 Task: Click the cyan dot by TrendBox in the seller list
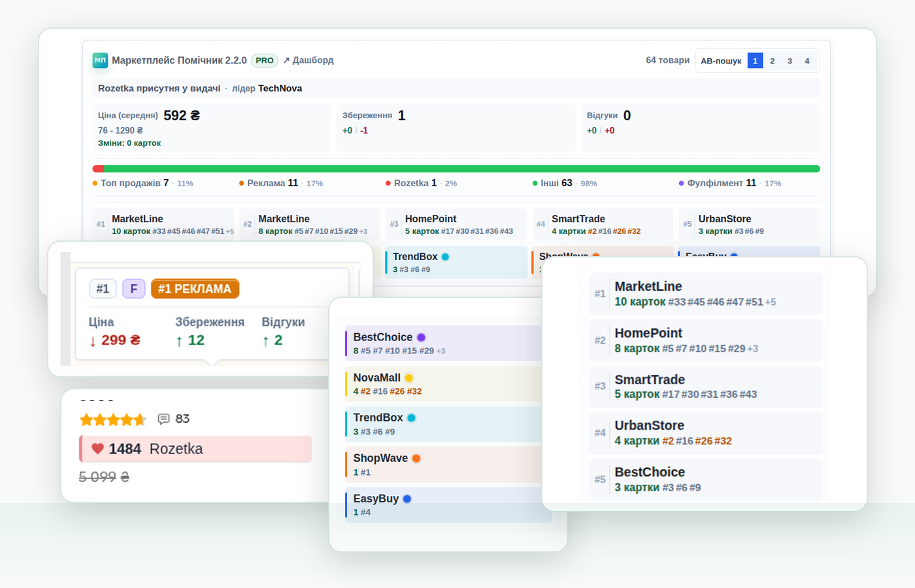click(412, 417)
